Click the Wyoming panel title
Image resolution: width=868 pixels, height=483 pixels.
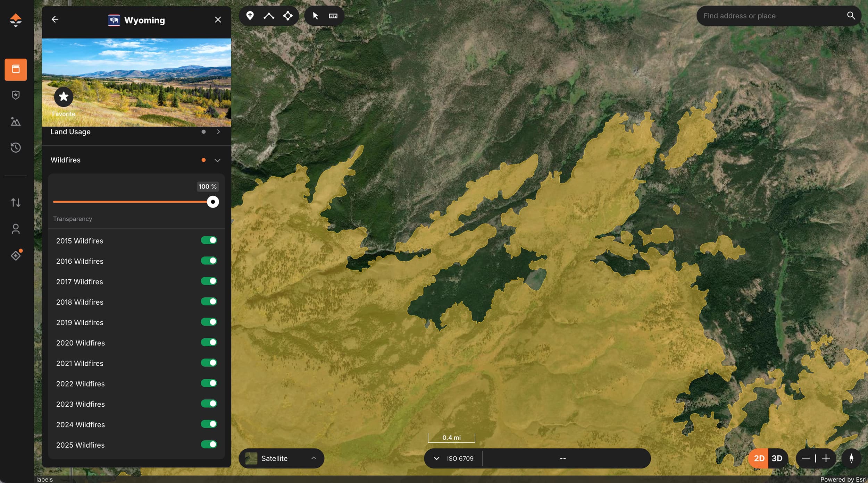[x=144, y=20]
